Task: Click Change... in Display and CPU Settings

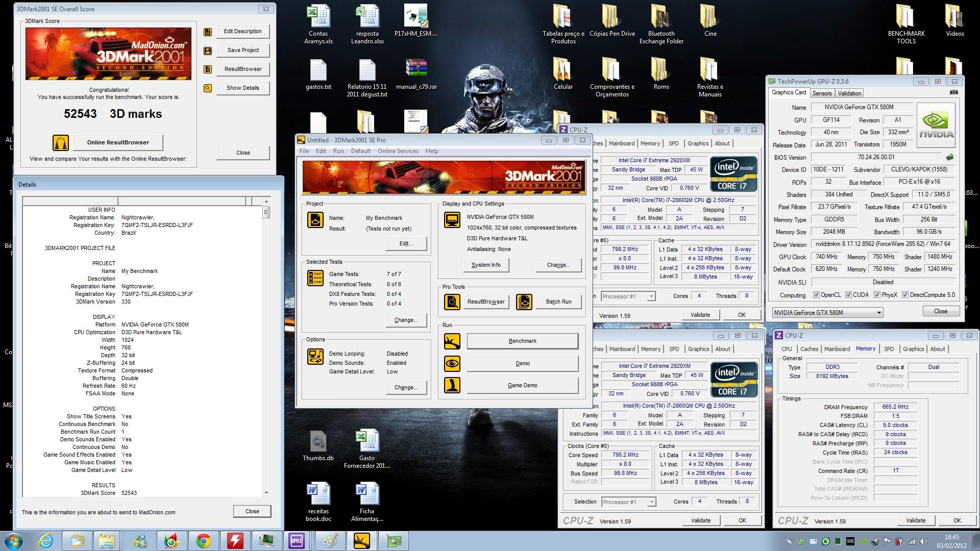Action: coord(558,265)
